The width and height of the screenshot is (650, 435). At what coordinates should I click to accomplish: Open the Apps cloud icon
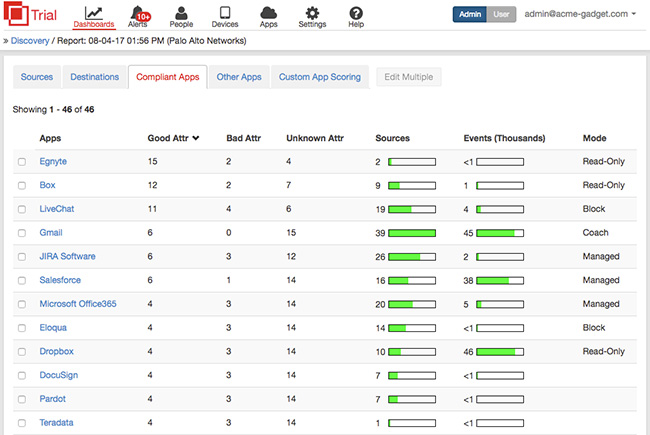(x=268, y=12)
